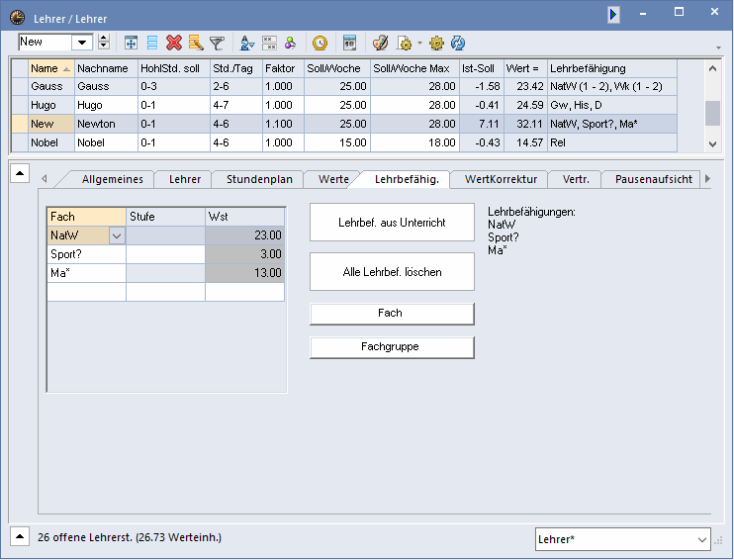Click the Lehrbef. aus Unterricht button
Viewport: 734px width, 560px height.
pyautogui.click(x=392, y=223)
